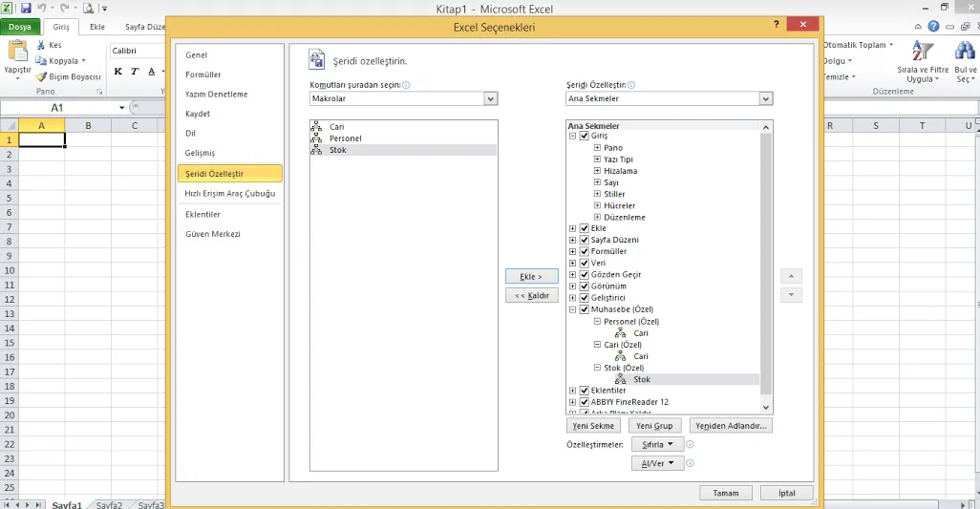Screen dimensions: 980x509
Task: Click the move up arrow button
Action: pyautogui.click(x=791, y=276)
